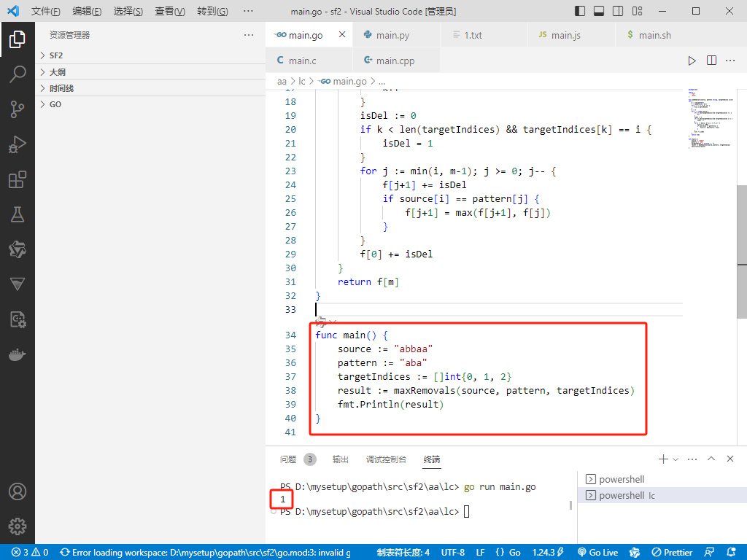Click the editor vertical scrollbar
747x560 pixels.
point(742,252)
